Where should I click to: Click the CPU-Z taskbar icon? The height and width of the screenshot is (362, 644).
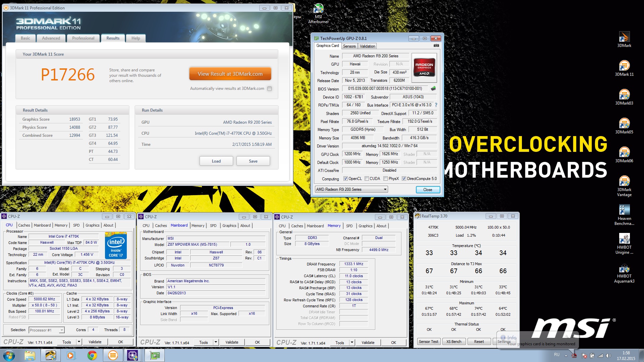tap(133, 355)
